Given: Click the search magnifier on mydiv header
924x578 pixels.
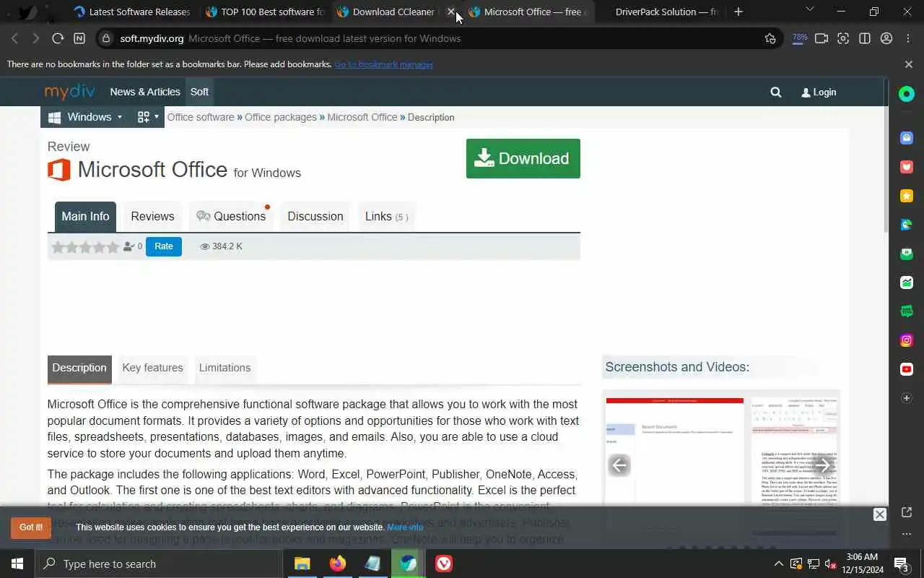Looking at the screenshot, I should click(776, 92).
